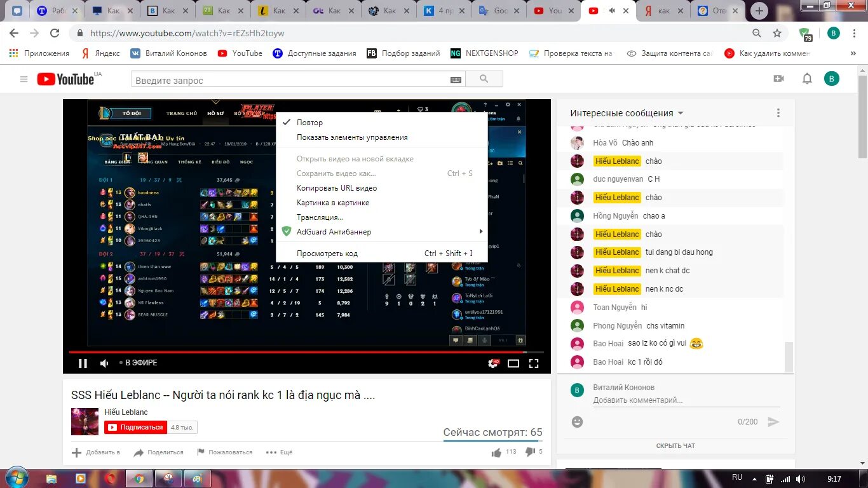Click the live chat scrollbar thumb
The height and width of the screenshot is (488, 868).
tap(789, 357)
